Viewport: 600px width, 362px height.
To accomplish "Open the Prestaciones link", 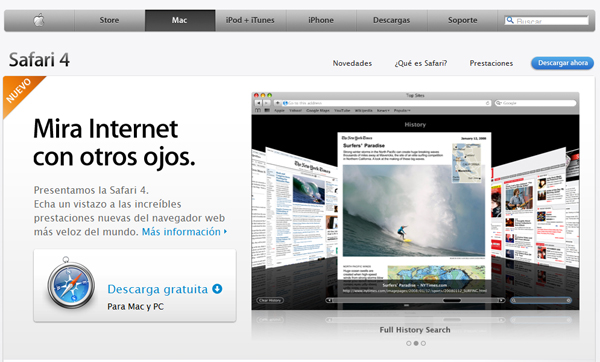I will tap(491, 63).
